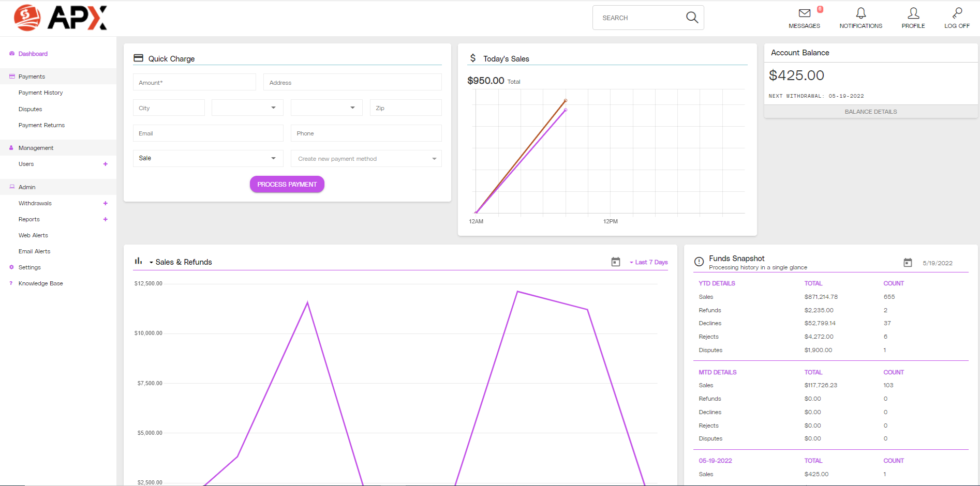This screenshot has width=980, height=486.
Task: Click the Amount input field
Action: click(195, 83)
